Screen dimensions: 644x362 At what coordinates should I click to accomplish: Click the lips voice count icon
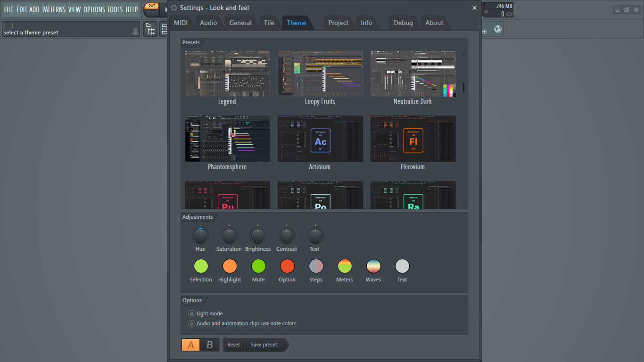pos(509,14)
